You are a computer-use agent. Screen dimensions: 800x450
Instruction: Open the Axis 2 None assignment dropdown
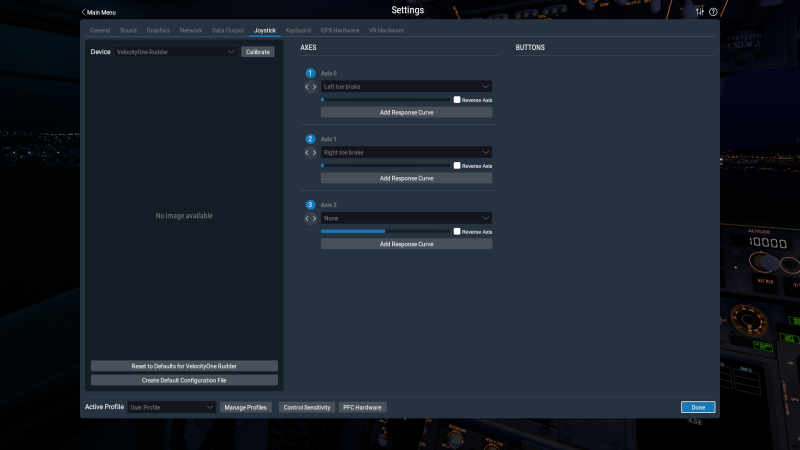[x=407, y=218]
